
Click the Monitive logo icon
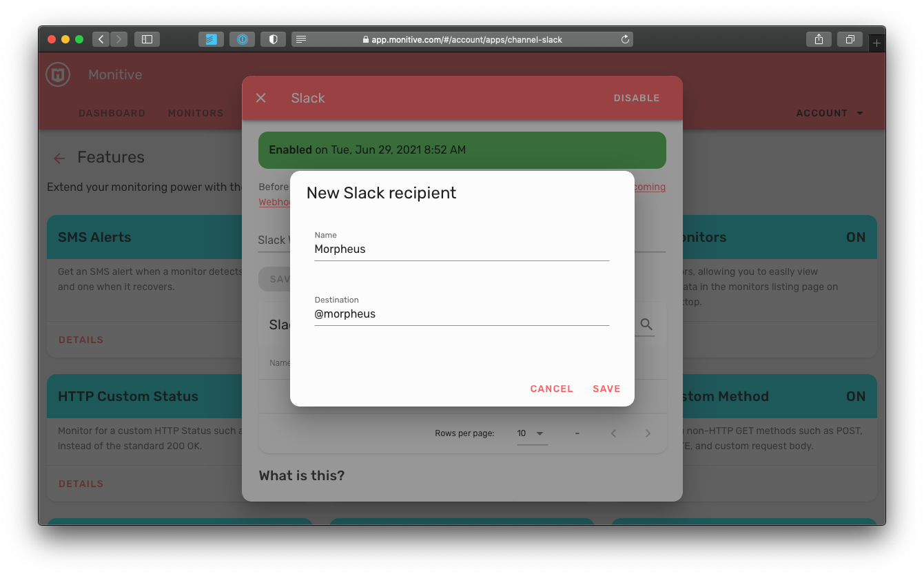click(x=58, y=74)
